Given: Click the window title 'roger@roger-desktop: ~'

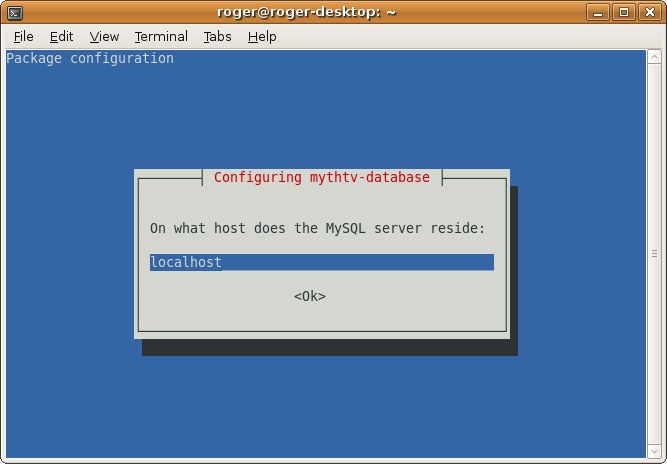Looking at the screenshot, I should click(306, 12).
